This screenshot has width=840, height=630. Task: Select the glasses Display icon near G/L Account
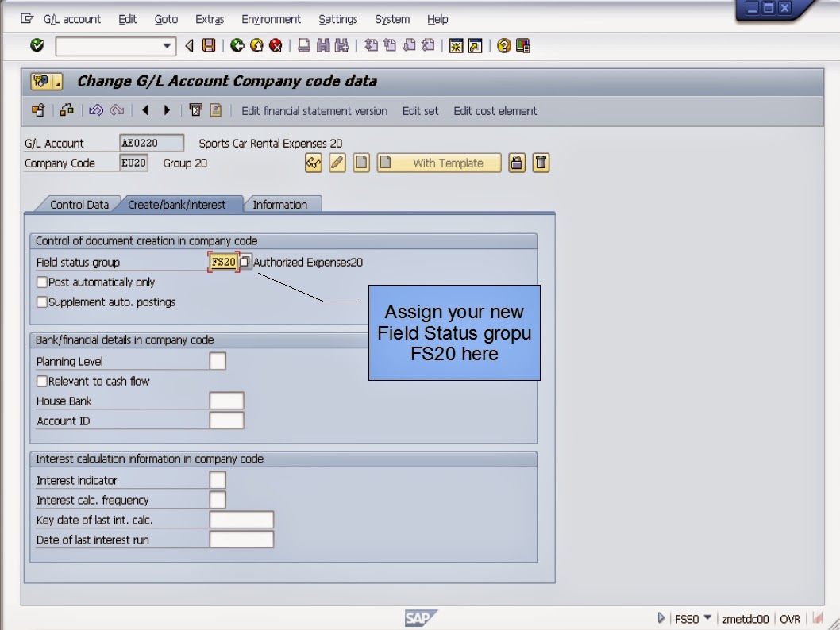(x=313, y=163)
